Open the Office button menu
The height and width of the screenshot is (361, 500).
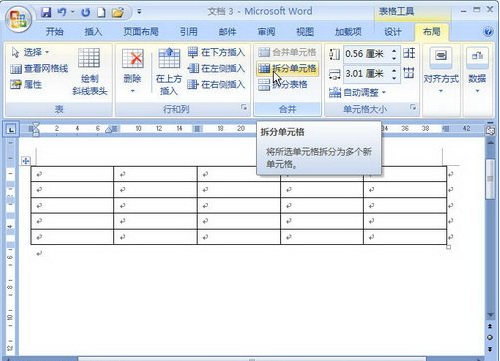(18, 19)
